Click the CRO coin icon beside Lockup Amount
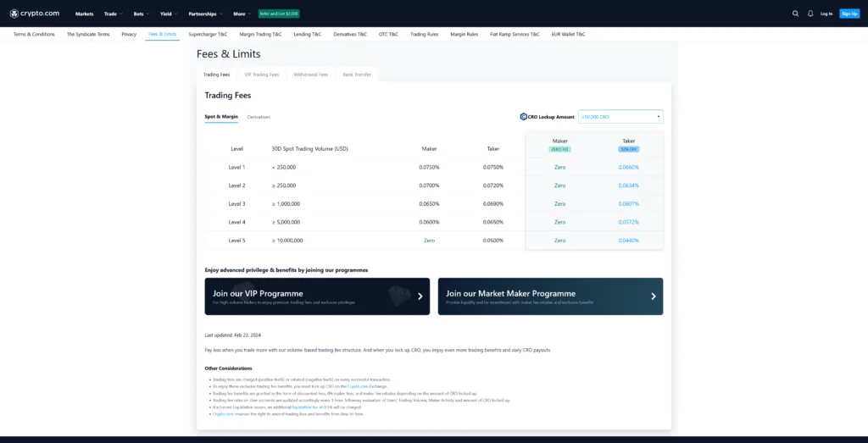868x443 pixels. pos(523,117)
